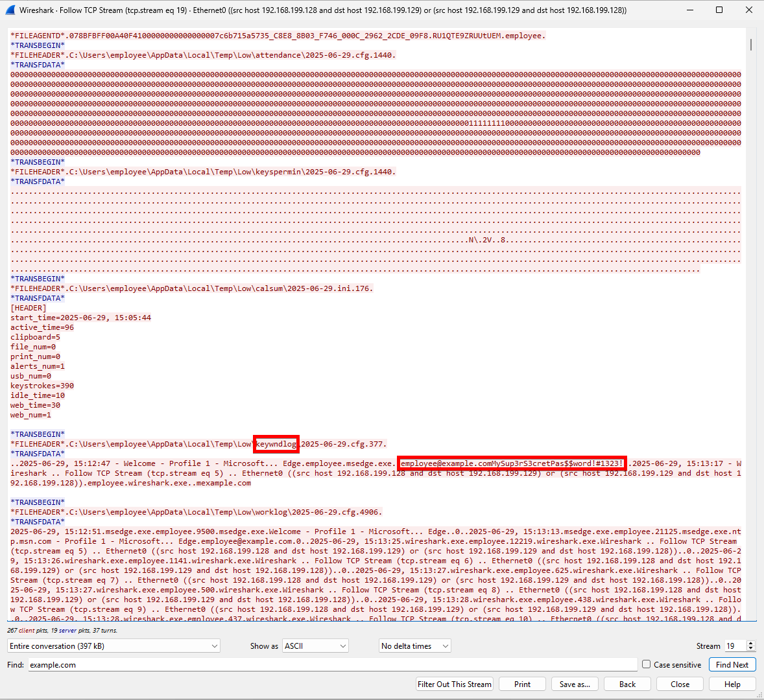The width and height of the screenshot is (764, 700).
Task: Enable the Case sensitive checkbox
Action: coord(646,664)
